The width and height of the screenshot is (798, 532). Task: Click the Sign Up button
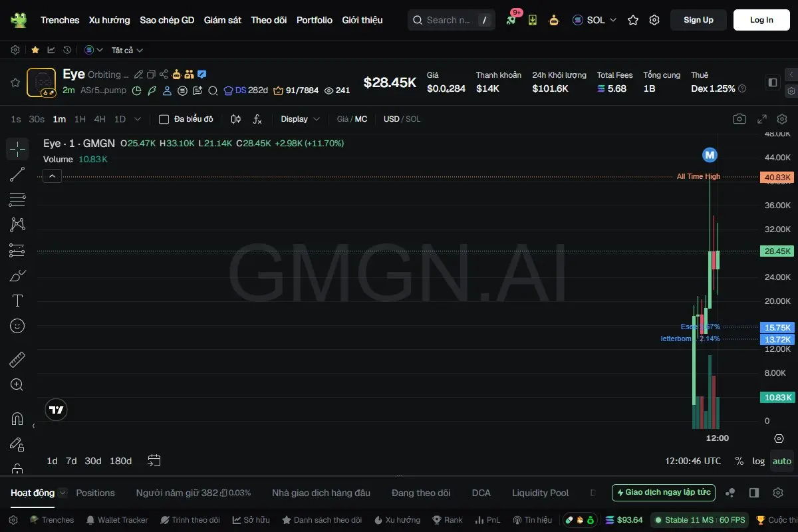click(698, 20)
